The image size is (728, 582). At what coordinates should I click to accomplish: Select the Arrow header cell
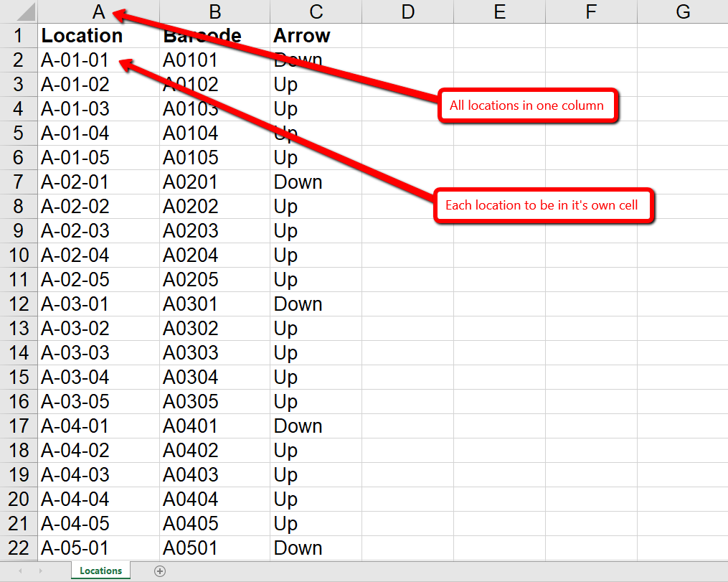(x=316, y=36)
